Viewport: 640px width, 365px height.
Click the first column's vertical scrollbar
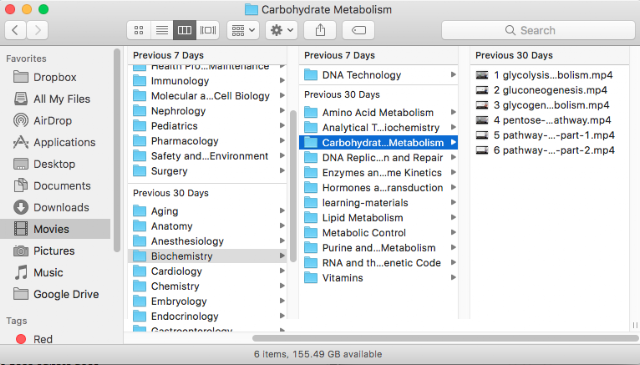pyautogui.click(x=293, y=186)
